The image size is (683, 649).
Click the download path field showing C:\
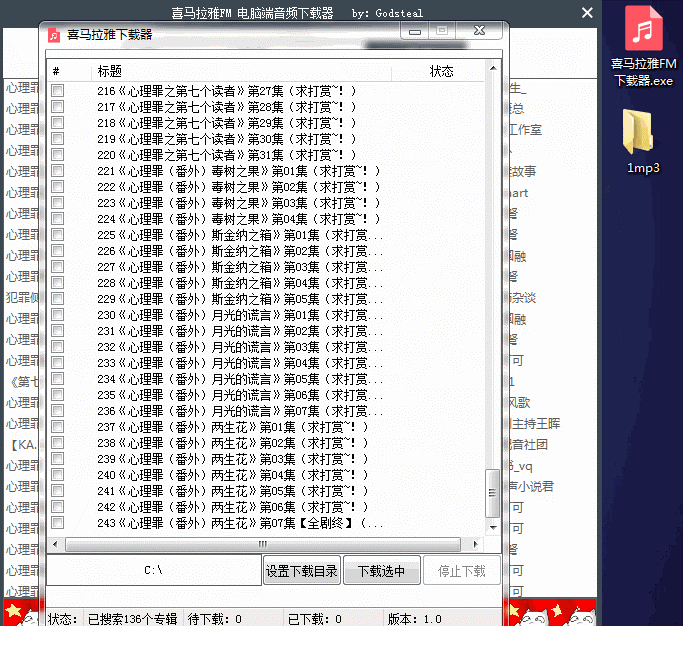[154, 570]
